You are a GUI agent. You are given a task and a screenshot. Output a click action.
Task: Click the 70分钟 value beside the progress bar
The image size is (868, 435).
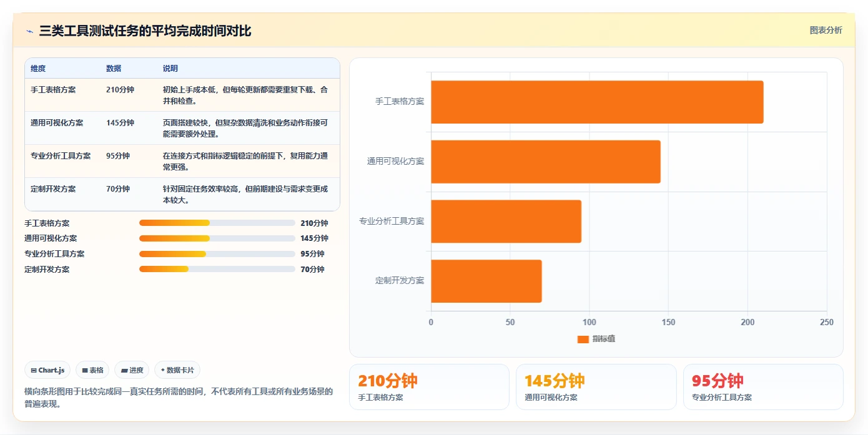pyautogui.click(x=312, y=270)
